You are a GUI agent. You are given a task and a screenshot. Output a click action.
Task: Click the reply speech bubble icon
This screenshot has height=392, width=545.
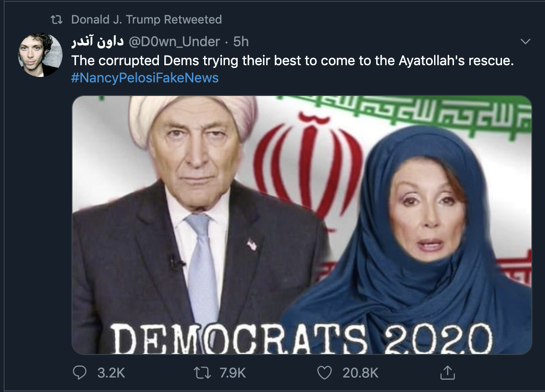click(x=80, y=373)
